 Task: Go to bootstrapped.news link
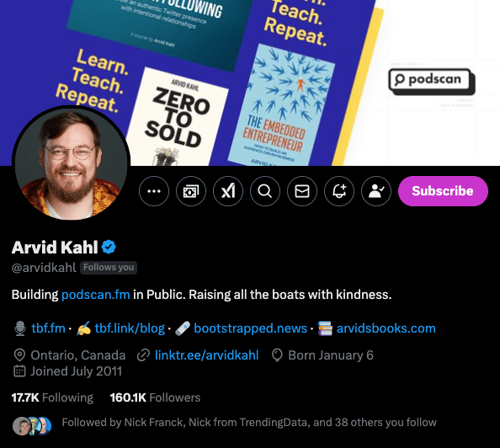point(250,328)
